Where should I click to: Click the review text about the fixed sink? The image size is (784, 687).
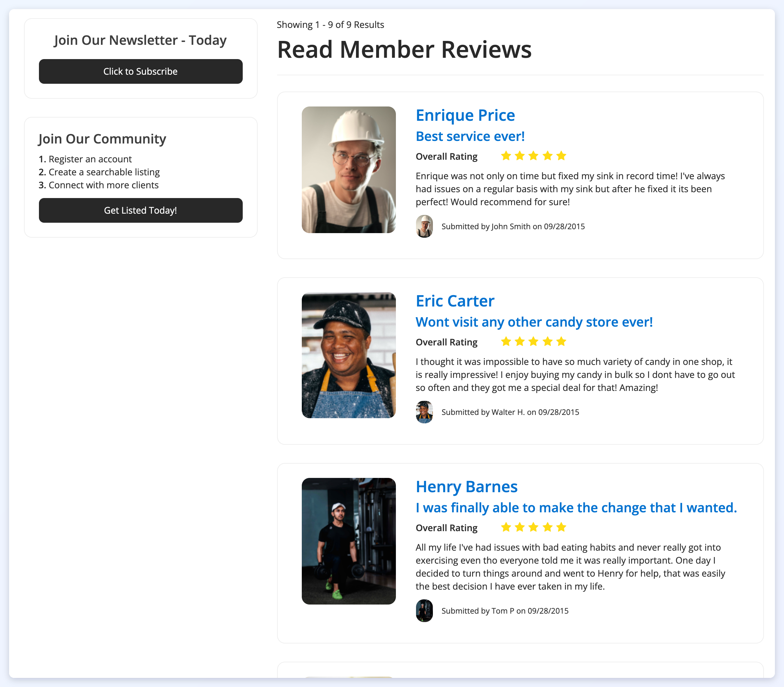tap(570, 189)
